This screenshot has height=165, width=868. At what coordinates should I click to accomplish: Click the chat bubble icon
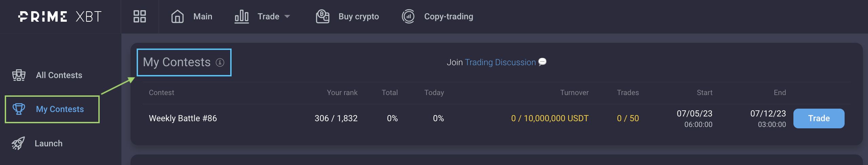pos(542,62)
